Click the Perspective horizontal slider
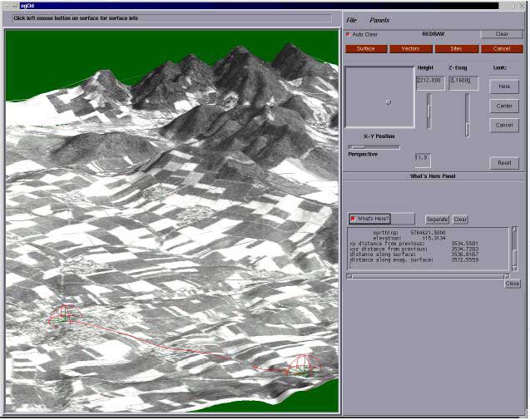This screenshot has width=530, height=420. point(374,147)
